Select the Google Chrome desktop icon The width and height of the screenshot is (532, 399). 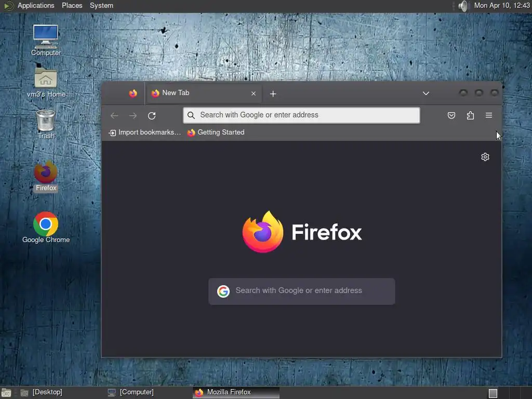pyautogui.click(x=46, y=228)
